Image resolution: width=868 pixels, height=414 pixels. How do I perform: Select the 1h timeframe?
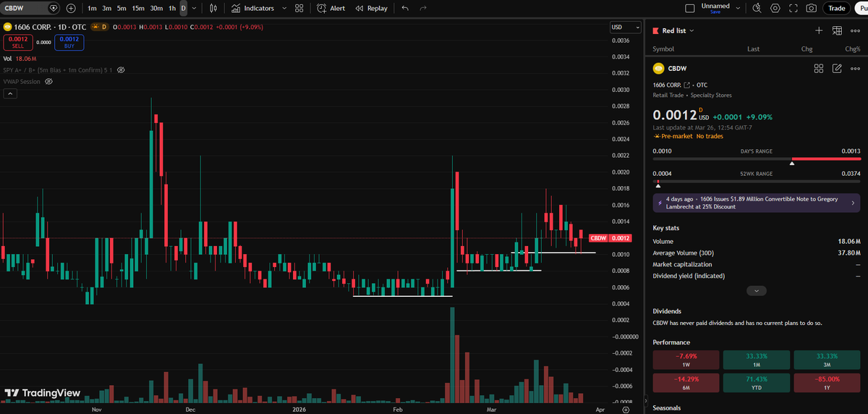coord(171,8)
